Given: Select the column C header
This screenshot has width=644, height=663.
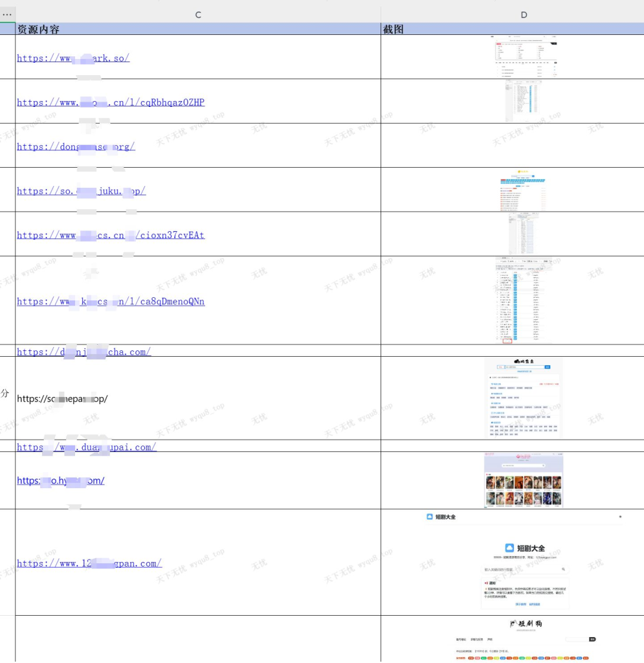Looking at the screenshot, I should click(x=198, y=14).
